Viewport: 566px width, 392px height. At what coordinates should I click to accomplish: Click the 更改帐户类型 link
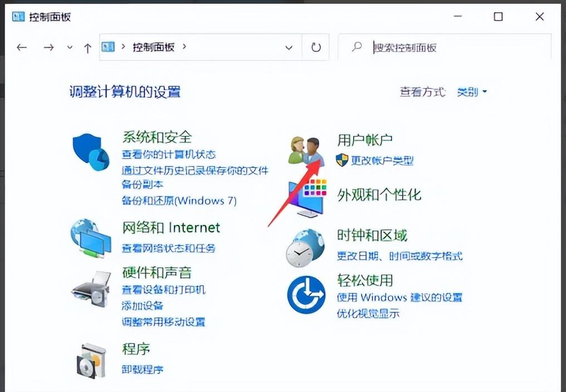pos(382,160)
